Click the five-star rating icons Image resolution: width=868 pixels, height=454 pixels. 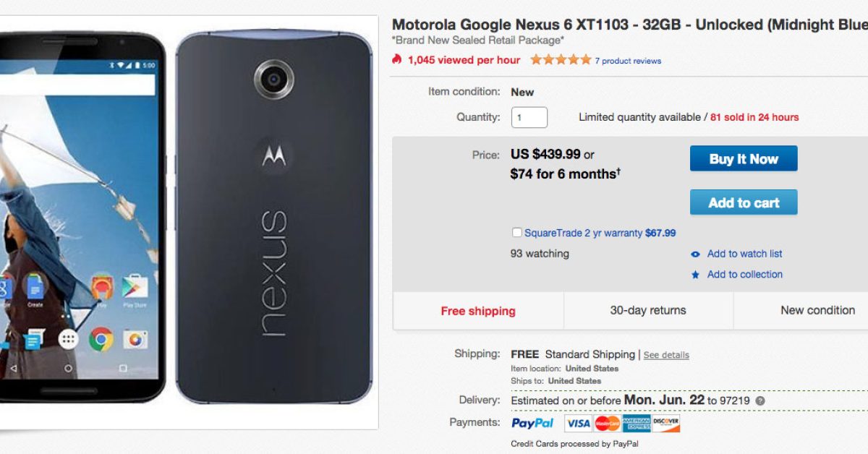pos(561,60)
